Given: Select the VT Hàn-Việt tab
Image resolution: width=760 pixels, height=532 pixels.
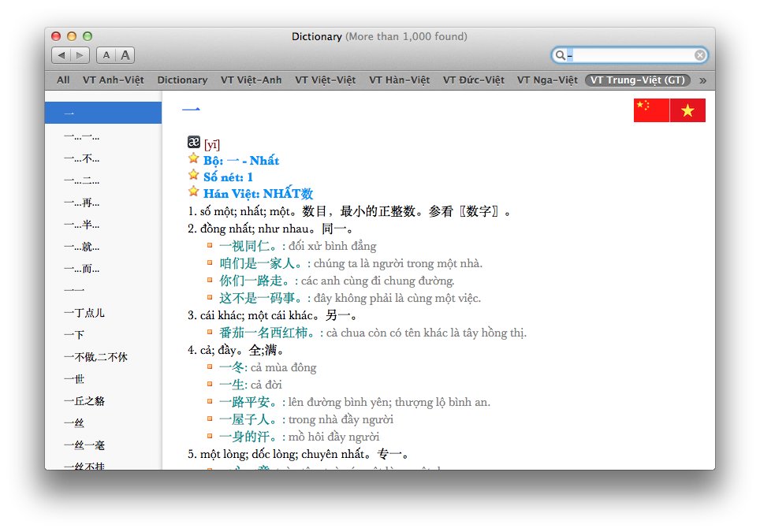Looking at the screenshot, I should [x=400, y=80].
